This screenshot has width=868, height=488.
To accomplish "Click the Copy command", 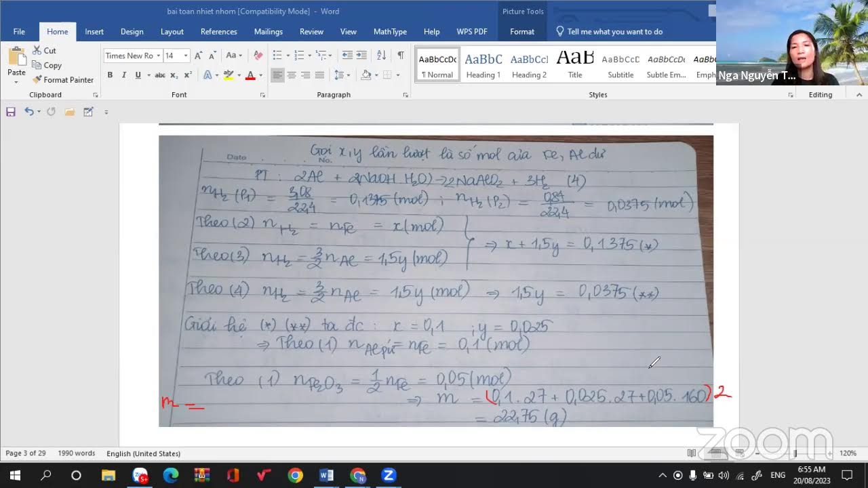I will 47,65.
